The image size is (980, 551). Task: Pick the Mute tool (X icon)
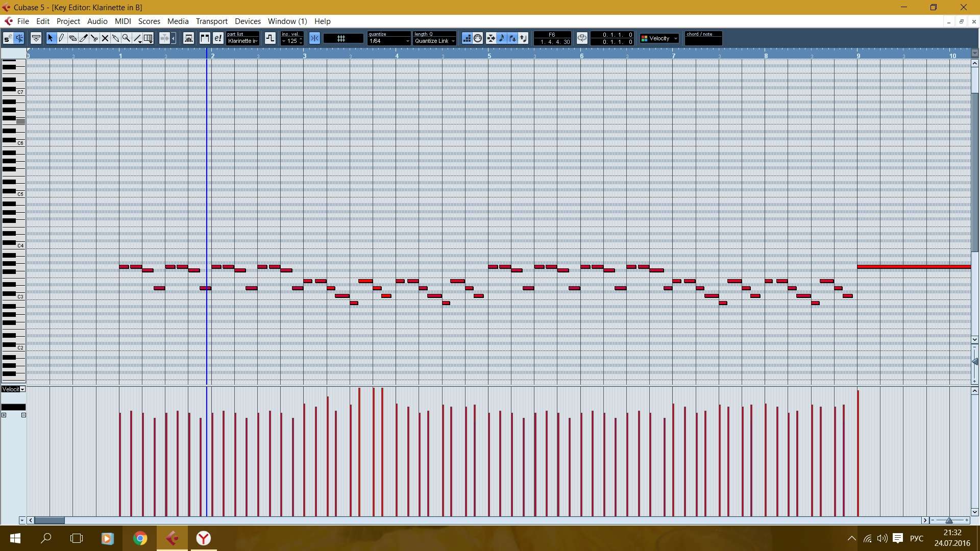[x=105, y=38]
